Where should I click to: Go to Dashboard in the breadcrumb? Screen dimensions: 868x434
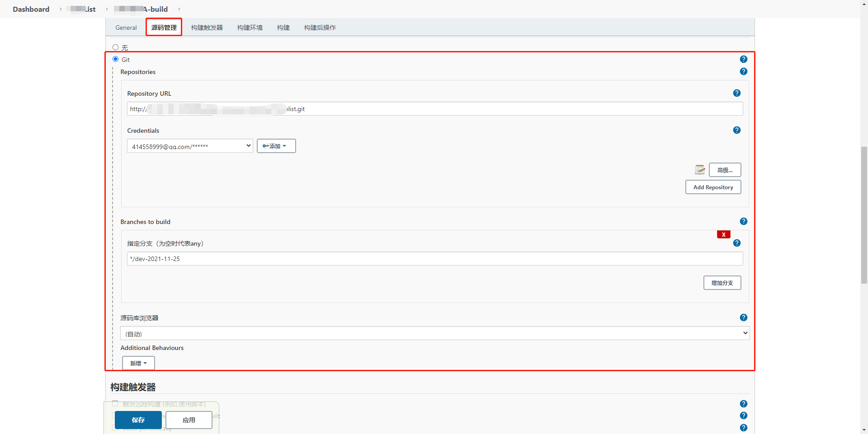coord(31,9)
